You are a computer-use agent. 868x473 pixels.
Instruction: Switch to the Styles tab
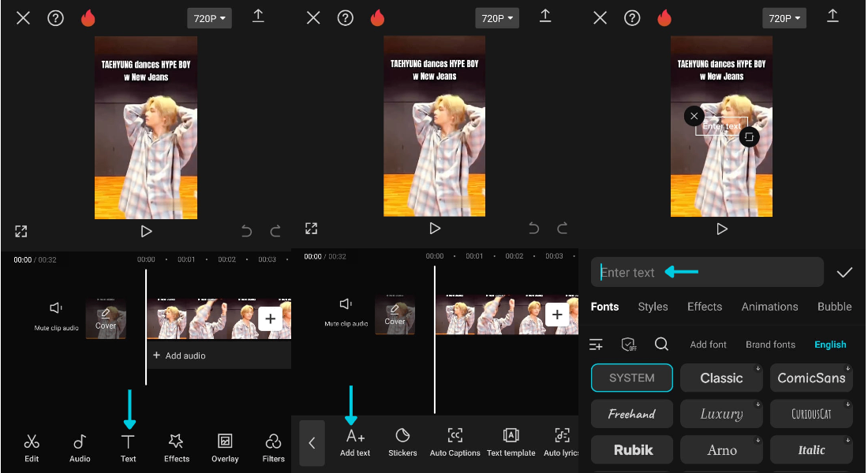click(653, 307)
